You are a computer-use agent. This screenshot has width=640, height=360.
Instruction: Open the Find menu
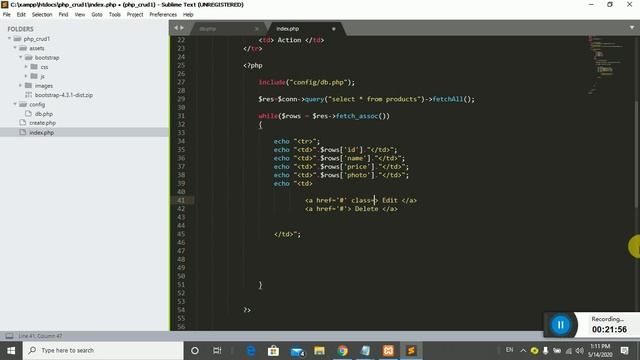point(63,14)
